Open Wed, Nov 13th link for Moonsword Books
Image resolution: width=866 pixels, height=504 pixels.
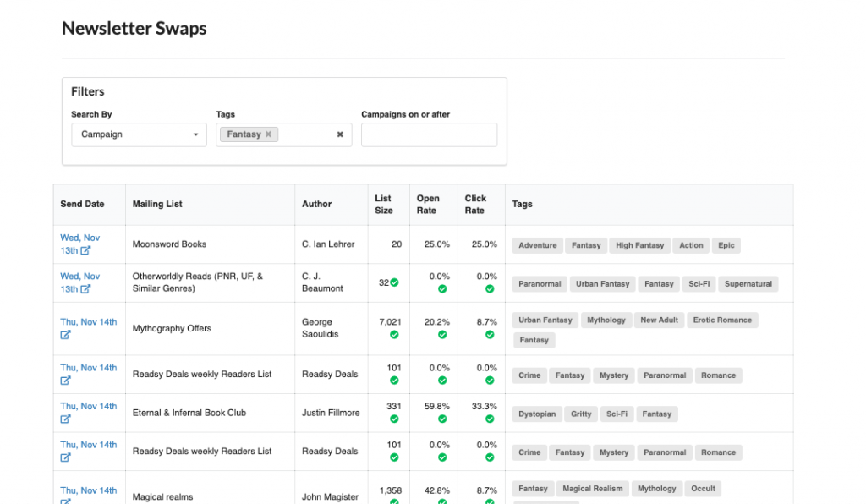[80, 244]
